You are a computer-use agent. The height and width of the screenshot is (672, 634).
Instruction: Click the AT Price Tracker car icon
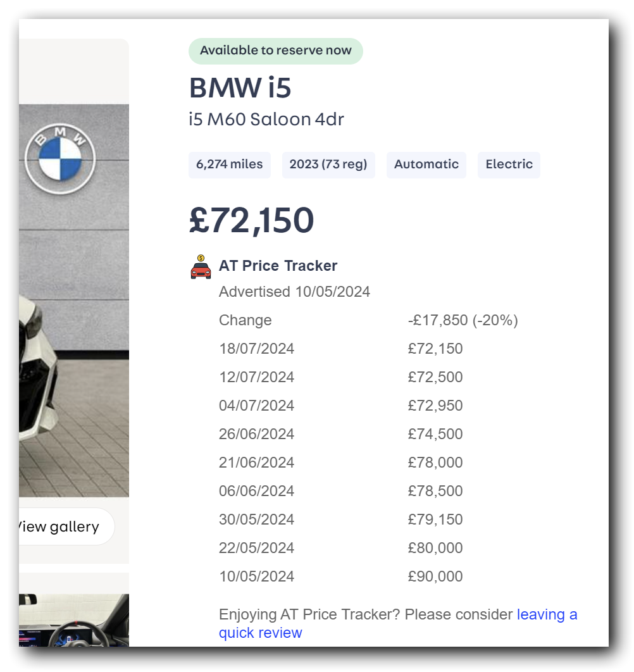pos(201,267)
